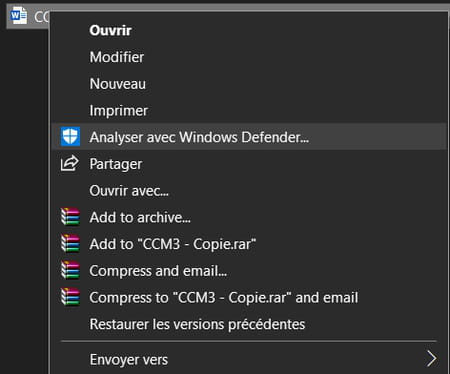Image resolution: width=450 pixels, height=374 pixels.
Task: Choose Nouveau in the context menu
Action: pyautogui.click(x=249, y=84)
